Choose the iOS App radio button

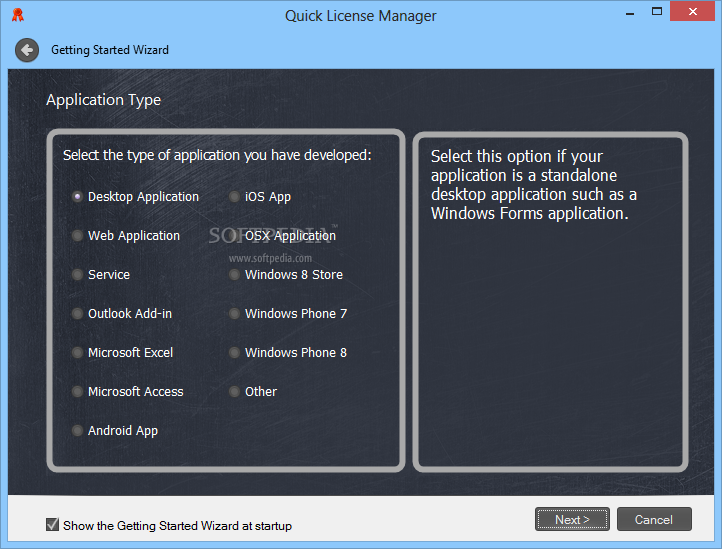[234, 197]
